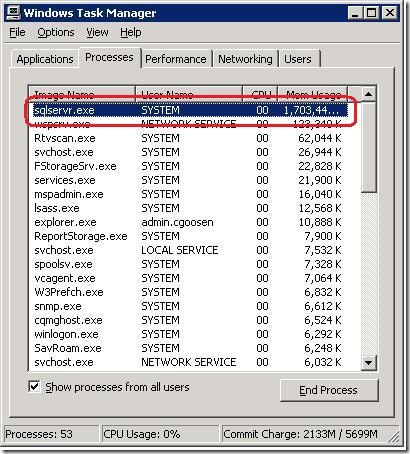The height and width of the screenshot is (454, 410).
Task: Click the End Process button
Action: click(x=329, y=390)
